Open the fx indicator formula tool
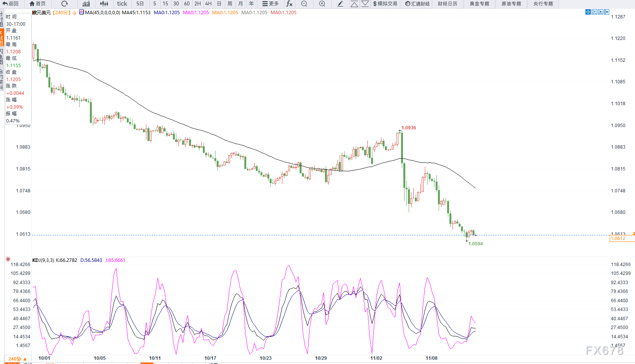635x364 pixels. coord(289,4)
